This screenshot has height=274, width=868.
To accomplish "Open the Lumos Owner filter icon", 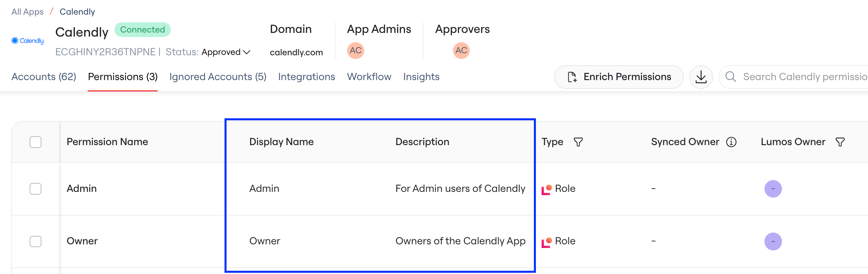I will click(840, 142).
